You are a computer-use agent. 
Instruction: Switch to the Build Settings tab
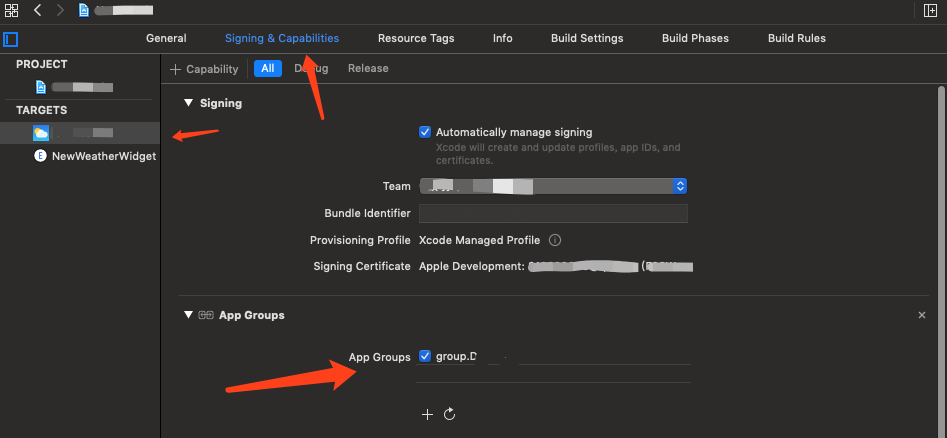(x=587, y=38)
